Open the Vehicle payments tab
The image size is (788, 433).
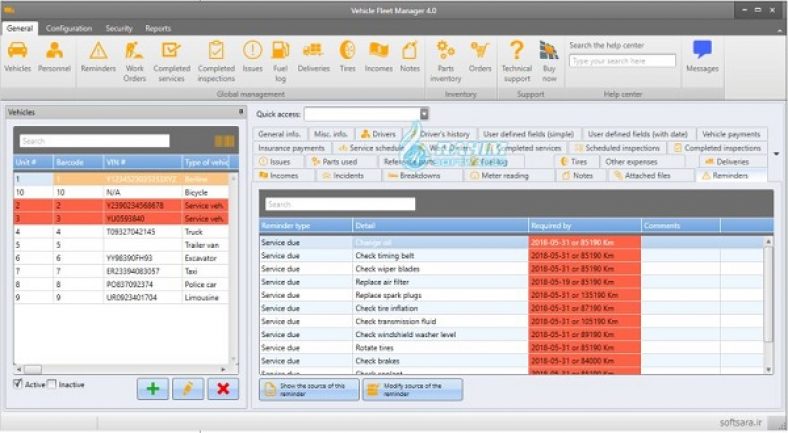[x=731, y=134]
